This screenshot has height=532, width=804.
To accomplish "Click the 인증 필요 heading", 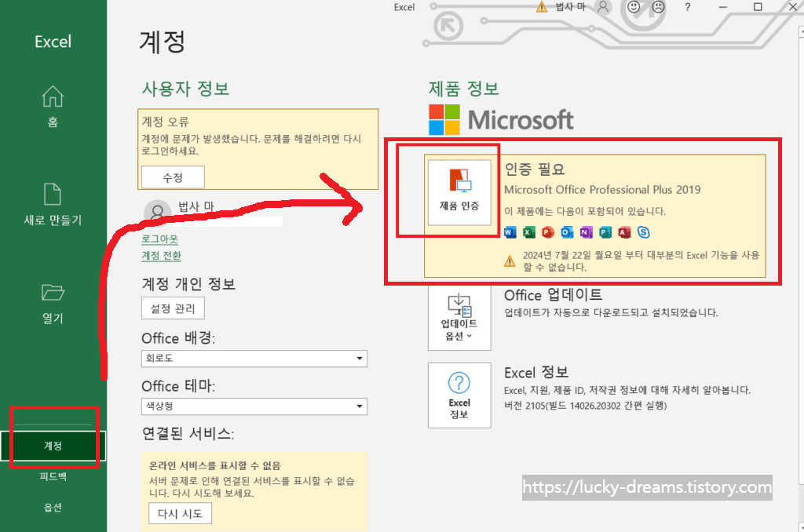I will point(534,169).
